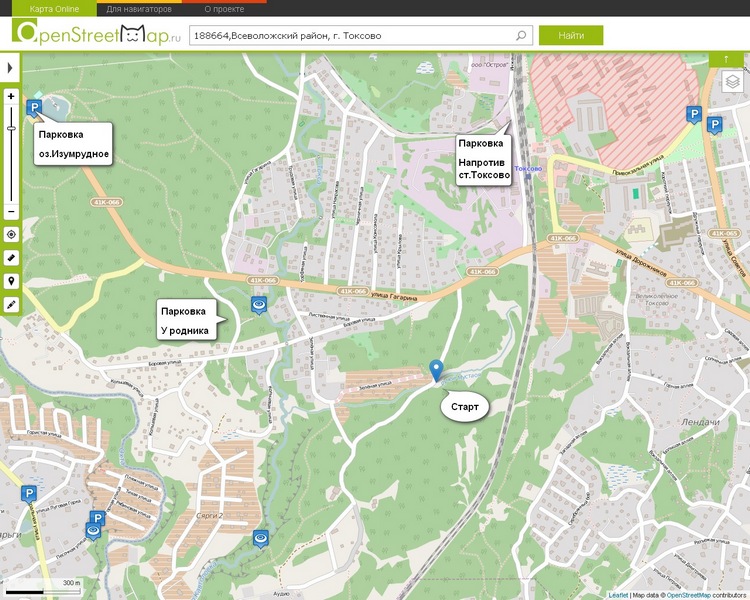Open the Для навигаторов tab
Screen dimensions: 750x600
click(x=139, y=9)
